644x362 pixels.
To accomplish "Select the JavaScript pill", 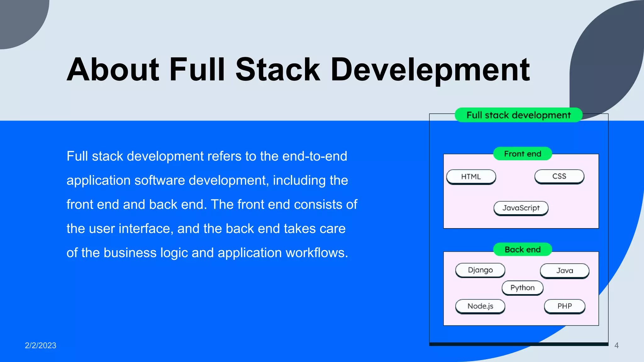I will coord(521,208).
